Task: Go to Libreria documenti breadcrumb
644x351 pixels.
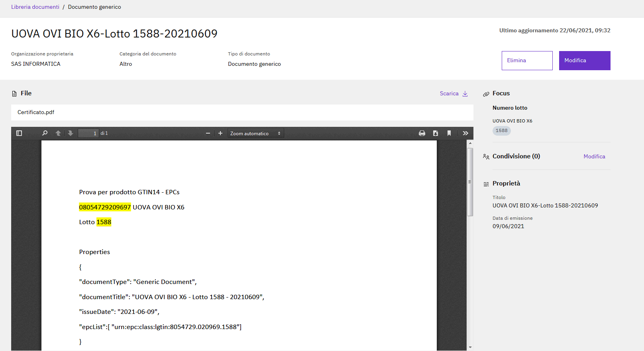Action: [x=35, y=7]
